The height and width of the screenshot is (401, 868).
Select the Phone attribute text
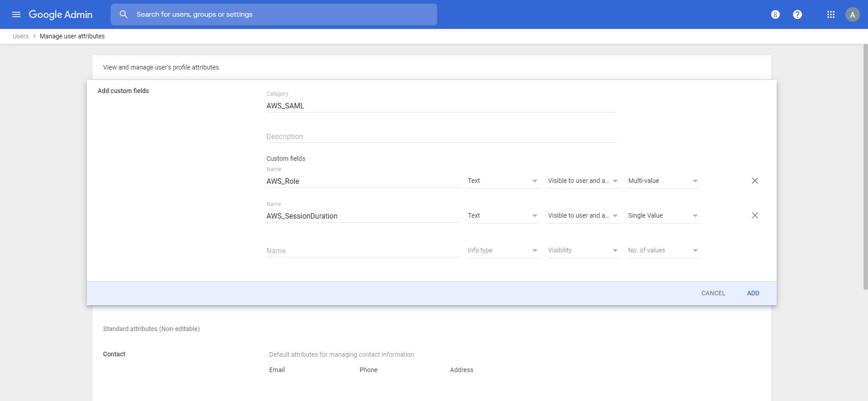pyautogui.click(x=368, y=370)
